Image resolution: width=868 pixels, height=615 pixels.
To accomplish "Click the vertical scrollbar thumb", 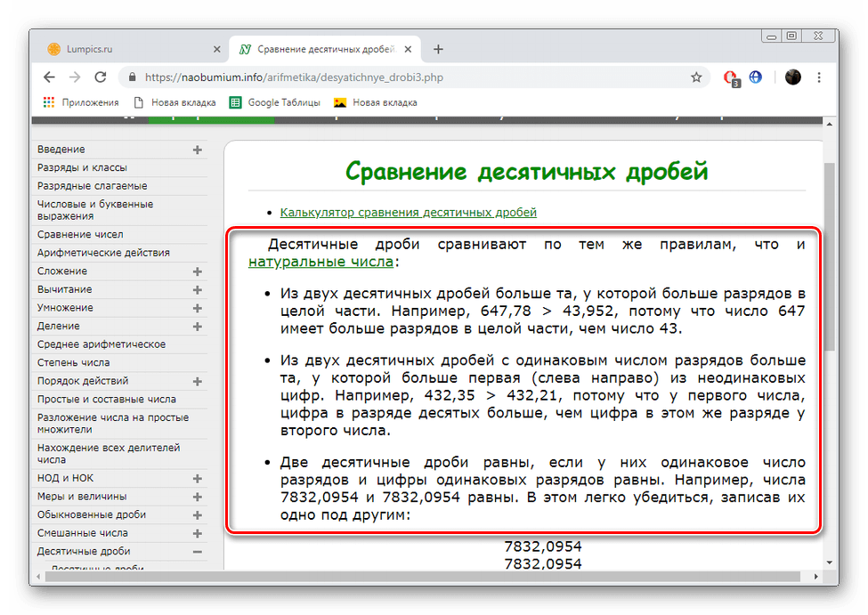I will 829,256.
